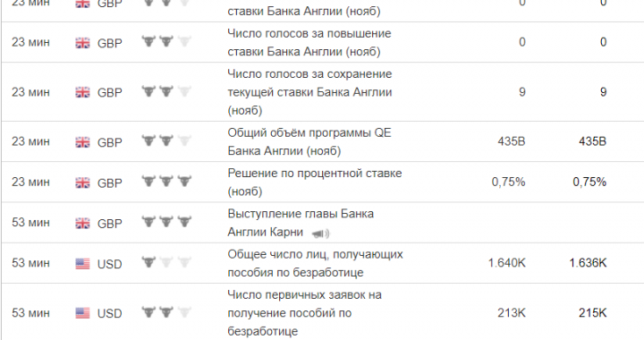The height and width of the screenshot is (340, 644).
Task: Click the bull icons in initial jobless claims row
Action: (x=166, y=312)
